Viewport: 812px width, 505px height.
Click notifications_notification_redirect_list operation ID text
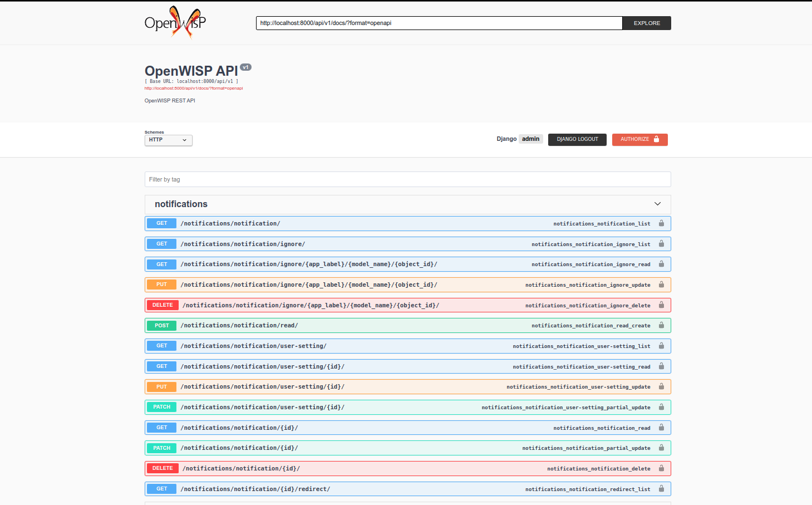(x=588, y=489)
